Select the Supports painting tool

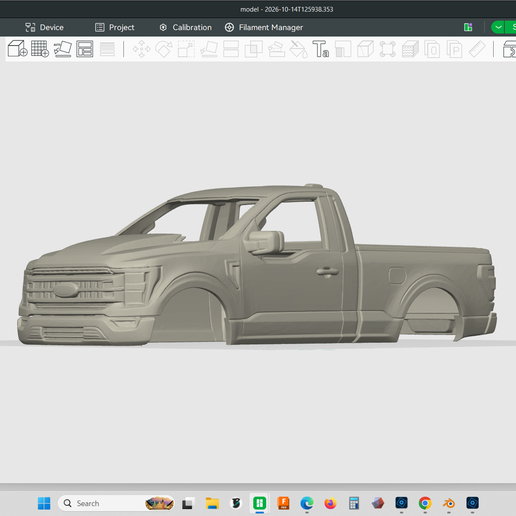tap(276, 49)
